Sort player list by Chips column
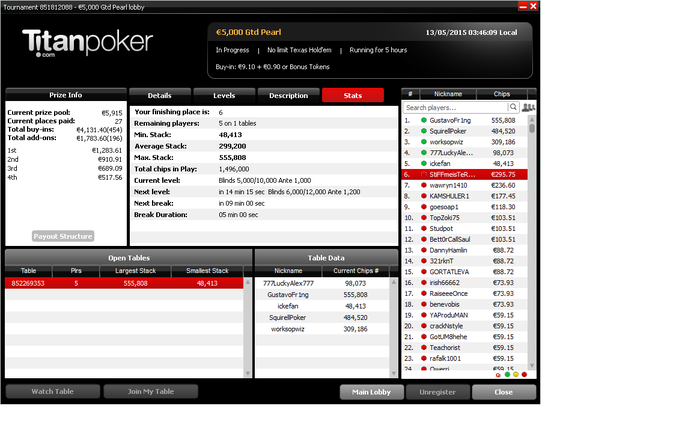This screenshot has width=700, height=445. pyautogui.click(x=502, y=94)
